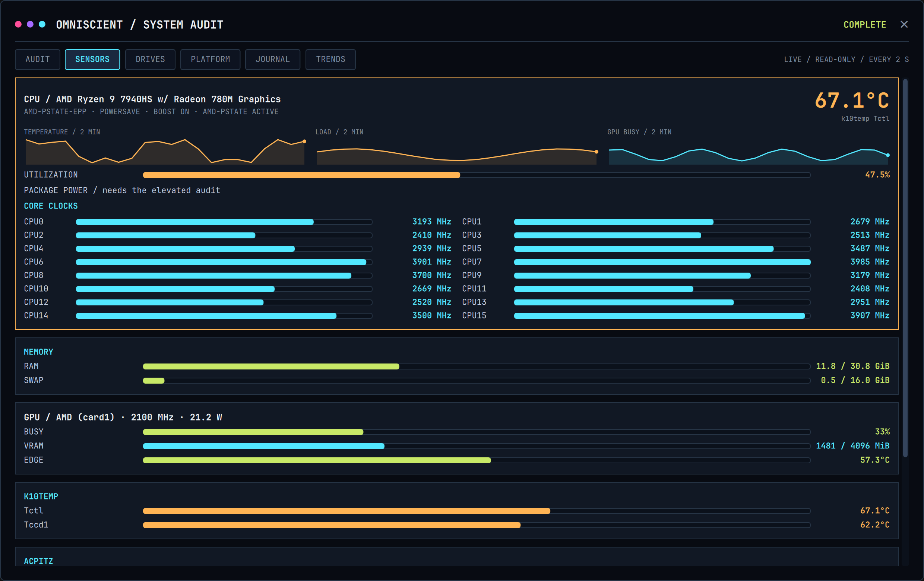Click the 11.8 / 30.8 GiB value
924x581 pixels.
tap(852, 366)
